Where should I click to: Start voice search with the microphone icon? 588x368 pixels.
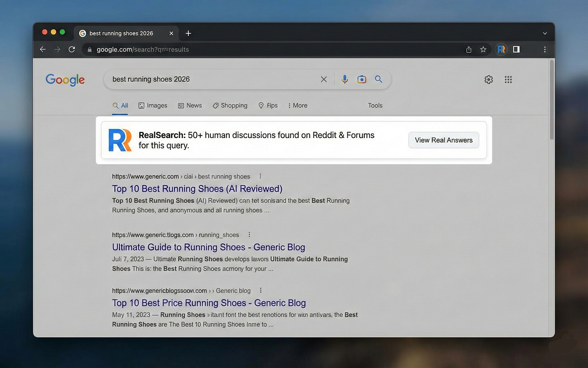click(345, 79)
